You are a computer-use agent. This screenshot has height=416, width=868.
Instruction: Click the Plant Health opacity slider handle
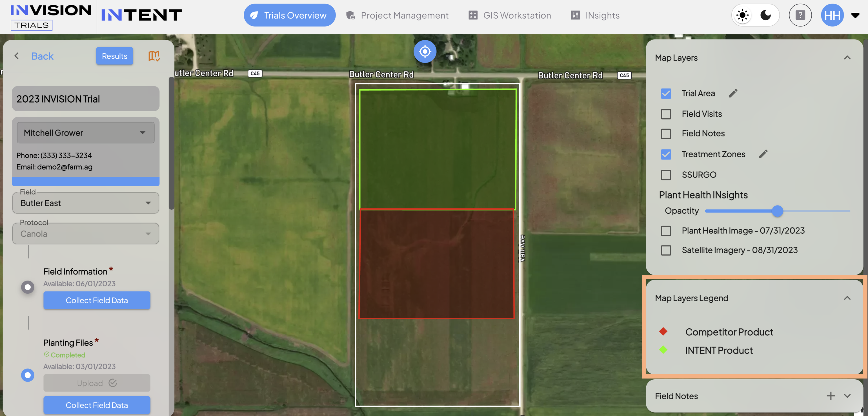(777, 211)
